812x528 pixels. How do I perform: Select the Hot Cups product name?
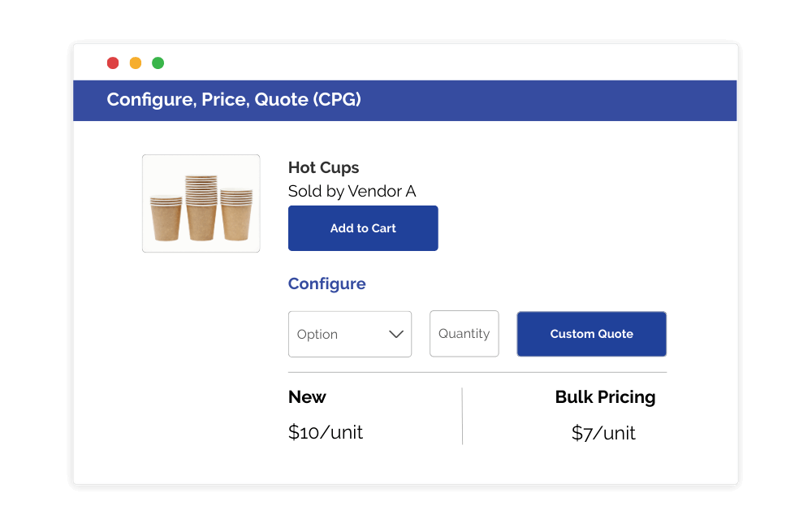(x=323, y=168)
